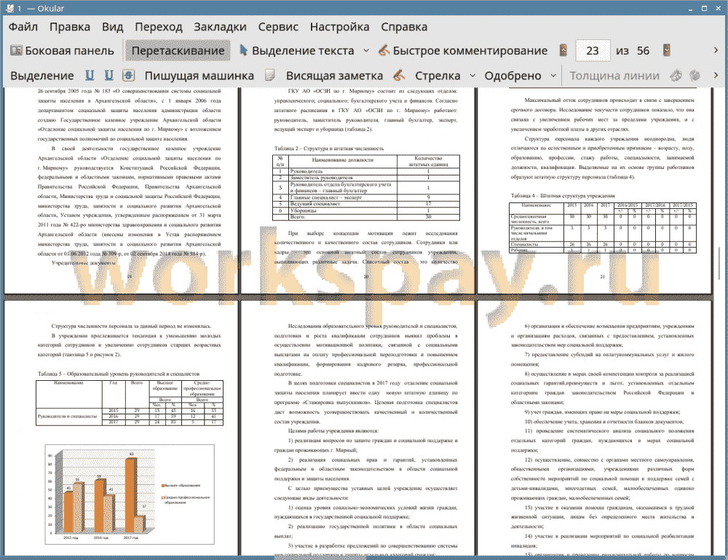Open the Выделение текста tool dropdown arrow
Screen dimensions: 728x560
point(366,51)
